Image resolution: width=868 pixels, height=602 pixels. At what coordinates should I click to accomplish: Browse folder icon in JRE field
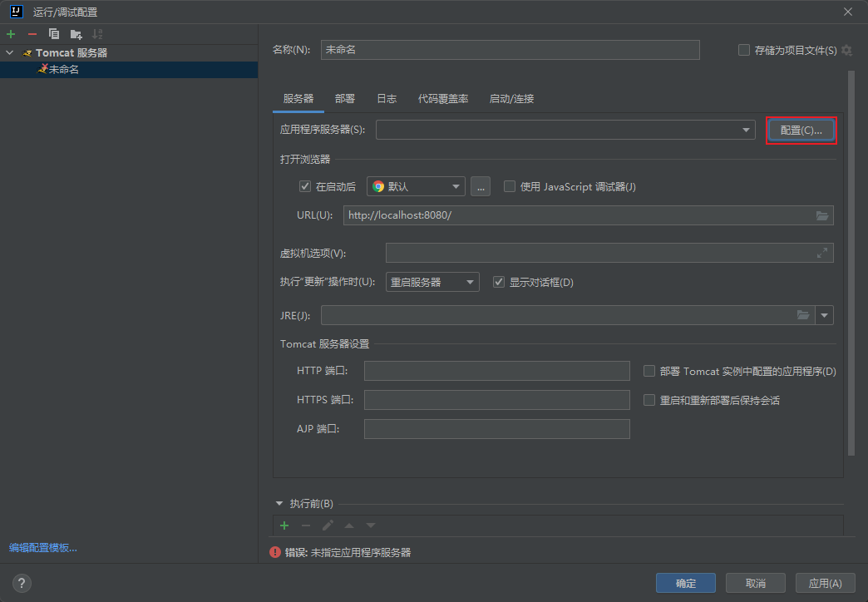coord(803,315)
